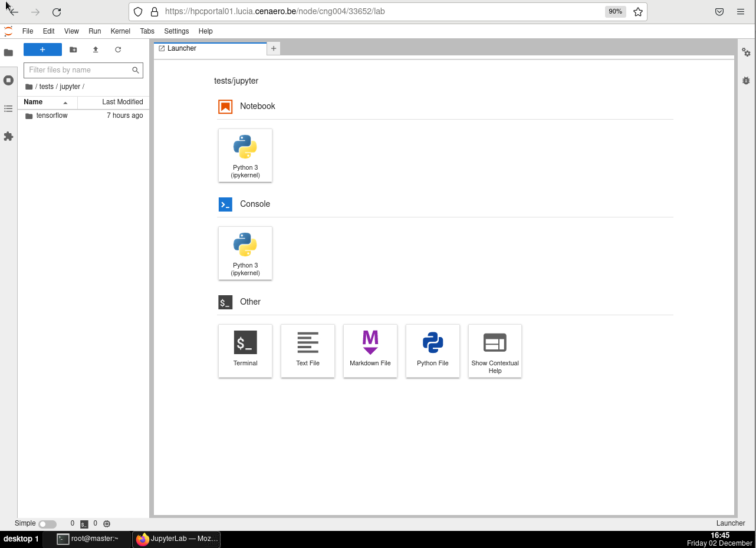
Task: Open Extension Manager puzzle icon
Action: click(8, 136)
